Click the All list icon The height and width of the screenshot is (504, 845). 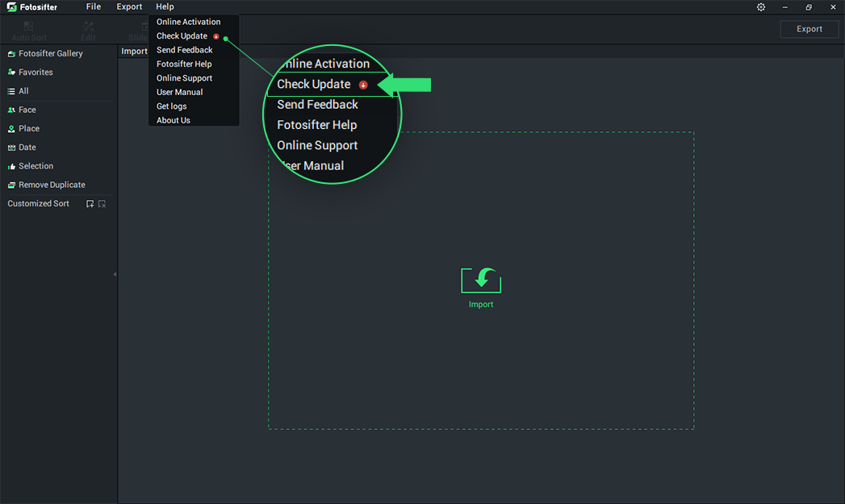[x=11, y=91]
